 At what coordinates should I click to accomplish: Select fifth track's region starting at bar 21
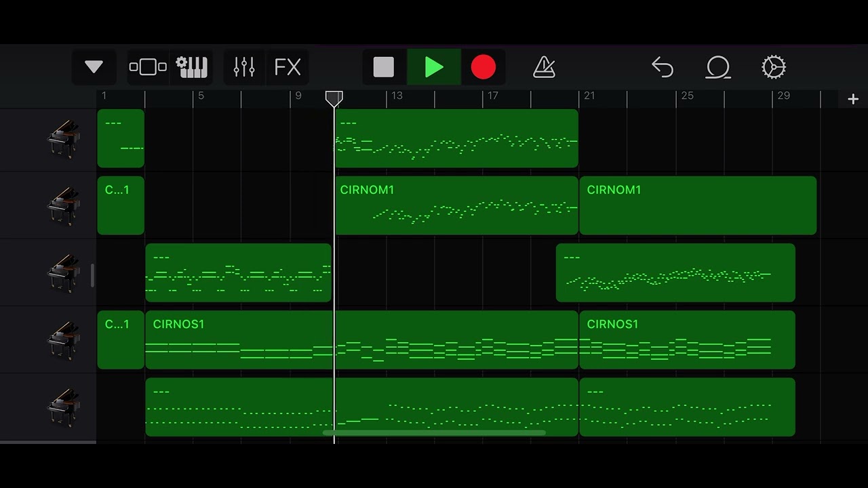pyautogui.click(x=688, y=407)
